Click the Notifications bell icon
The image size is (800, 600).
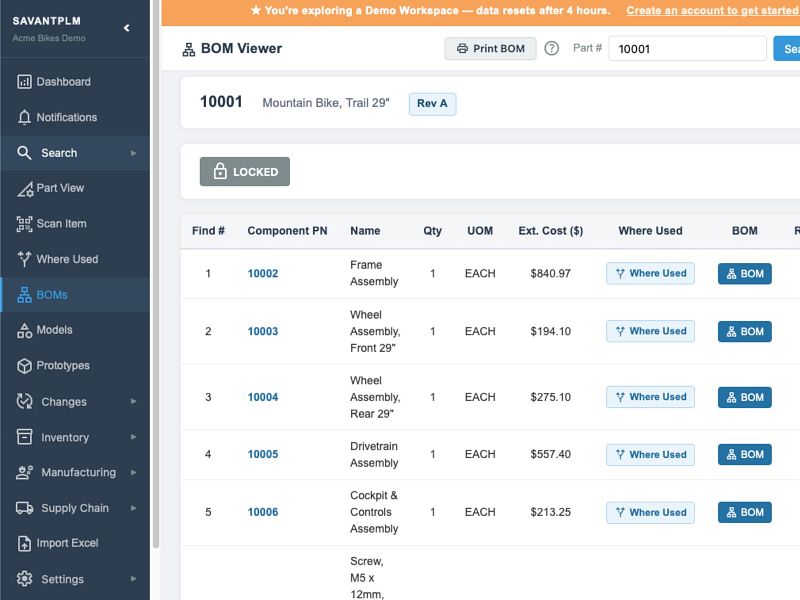[24, 117]
